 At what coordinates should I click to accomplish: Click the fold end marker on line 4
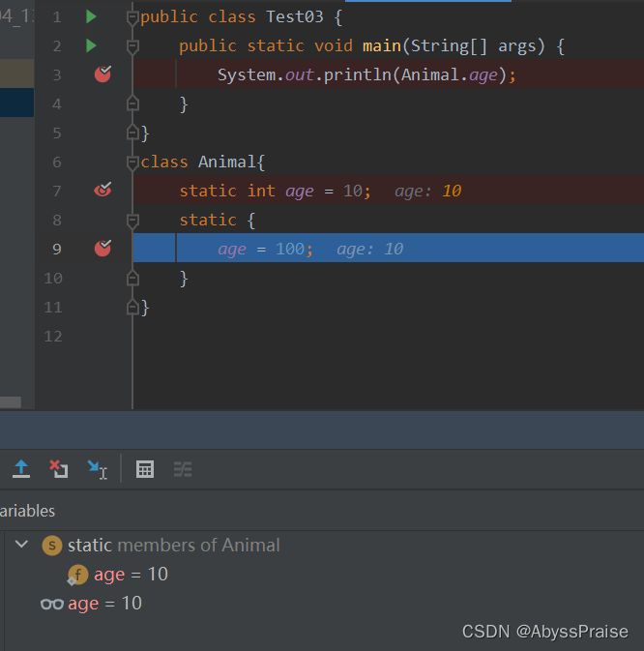coord(132,104)
